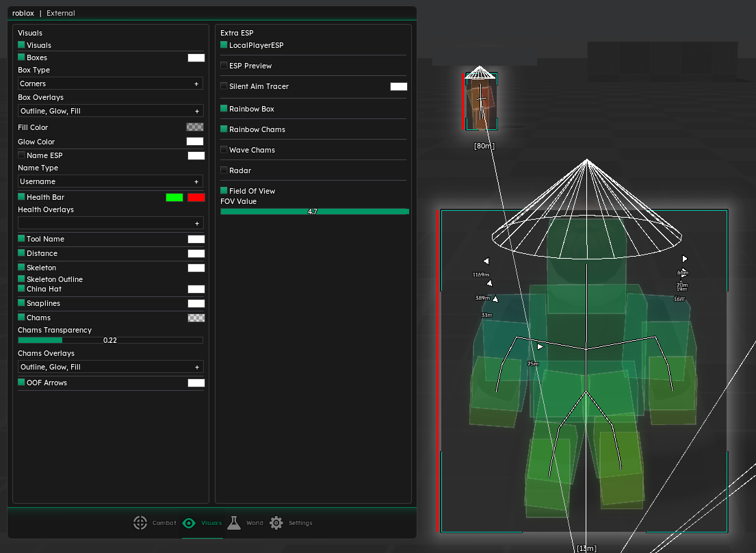Open the Box Overlays dropdown

110,111
